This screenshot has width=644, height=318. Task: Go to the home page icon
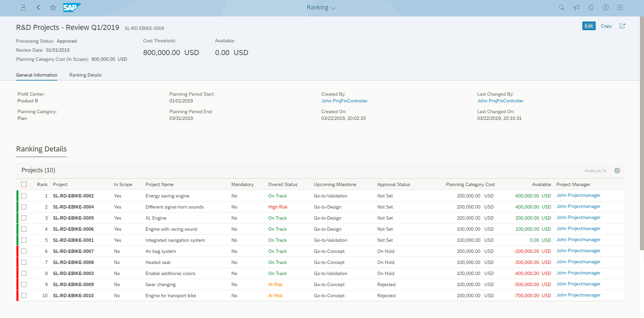tap(53, 7)
